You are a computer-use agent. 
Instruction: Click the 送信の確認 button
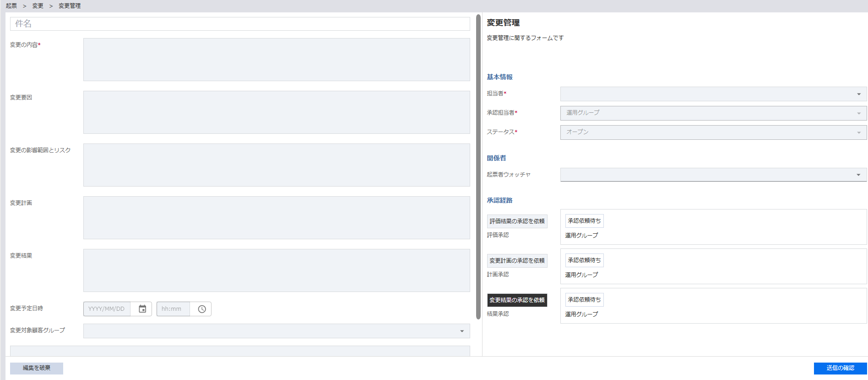click(x=840, y=368)
